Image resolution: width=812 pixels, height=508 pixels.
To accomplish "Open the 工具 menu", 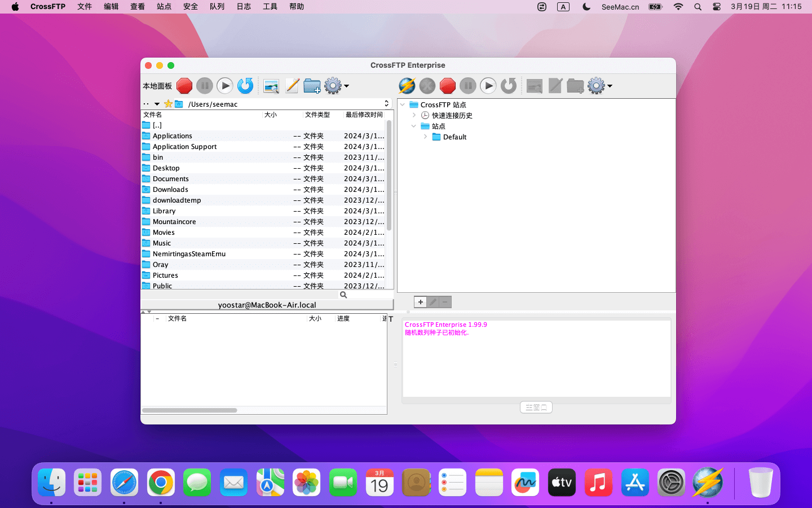I will [270, 7].
